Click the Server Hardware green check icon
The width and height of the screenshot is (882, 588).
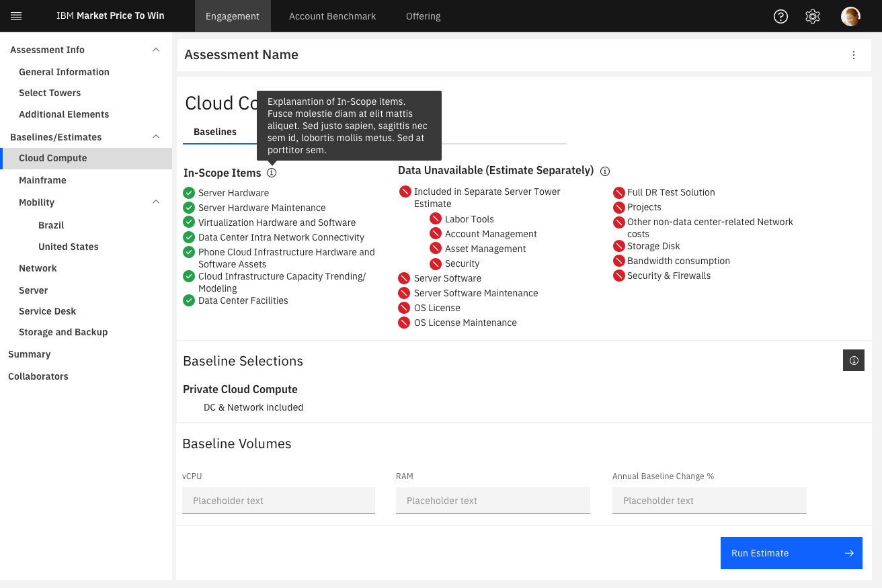189,193
